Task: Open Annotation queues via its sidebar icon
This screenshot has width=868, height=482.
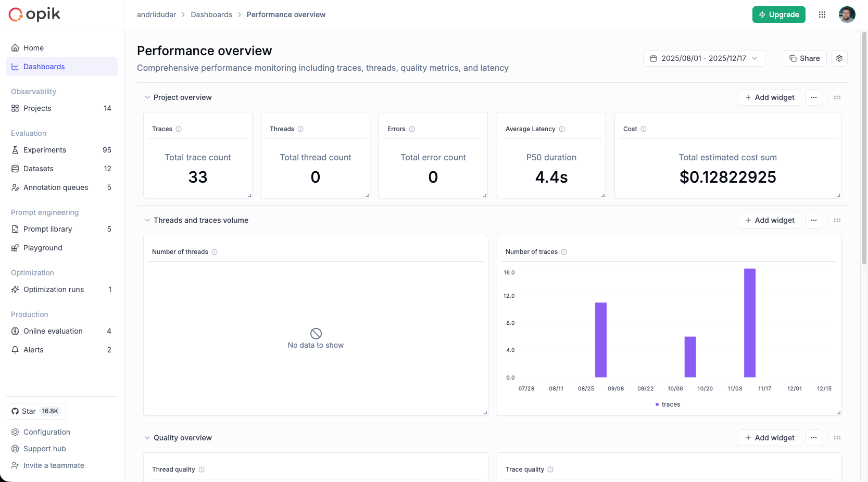Action: click(x=15, y=187)
